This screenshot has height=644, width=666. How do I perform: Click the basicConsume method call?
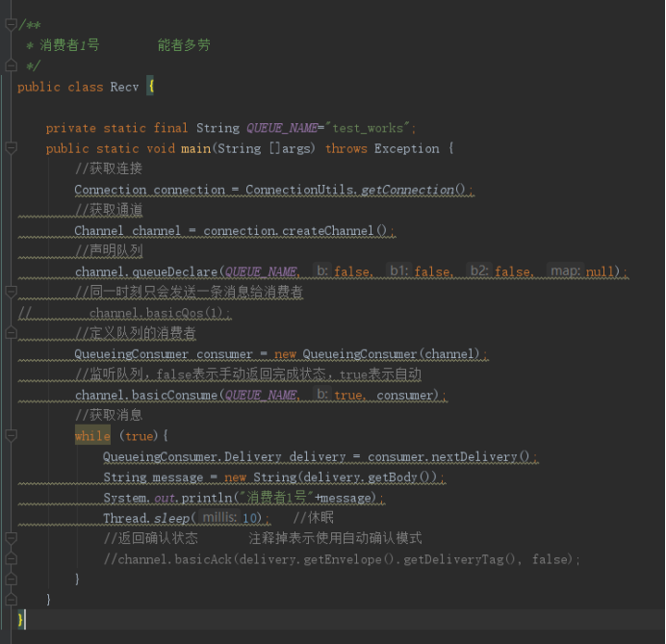tap(174, 395)
